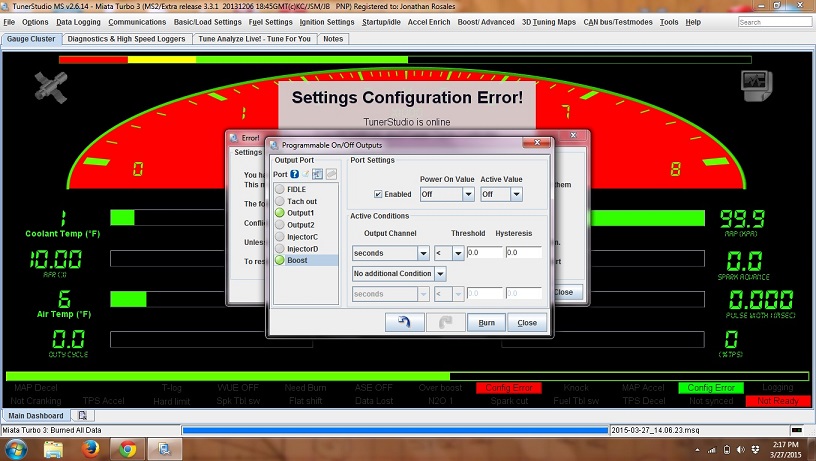Open the No additional Condition dropdown
This screenshot has width=816, height=461.
[x=398, y=273]
